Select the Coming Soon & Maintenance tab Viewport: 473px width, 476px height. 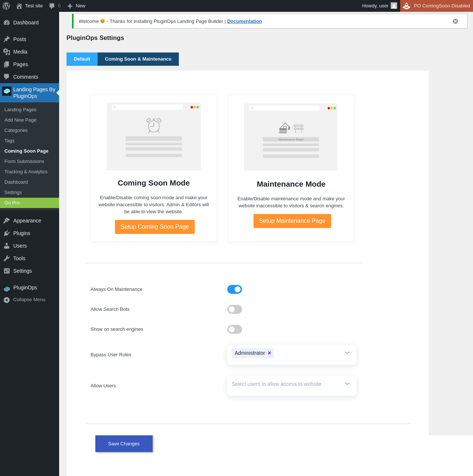[x=138, y=59]
